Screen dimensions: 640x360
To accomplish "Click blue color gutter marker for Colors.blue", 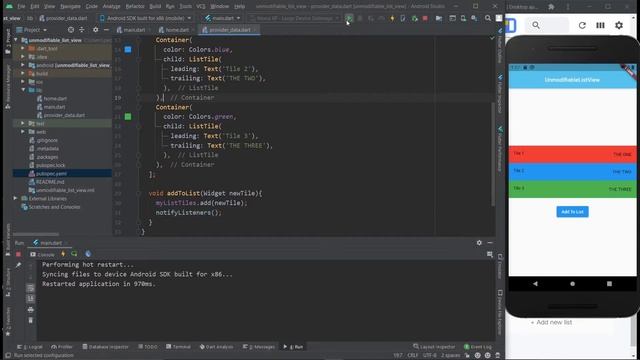I will coord(128,49).
